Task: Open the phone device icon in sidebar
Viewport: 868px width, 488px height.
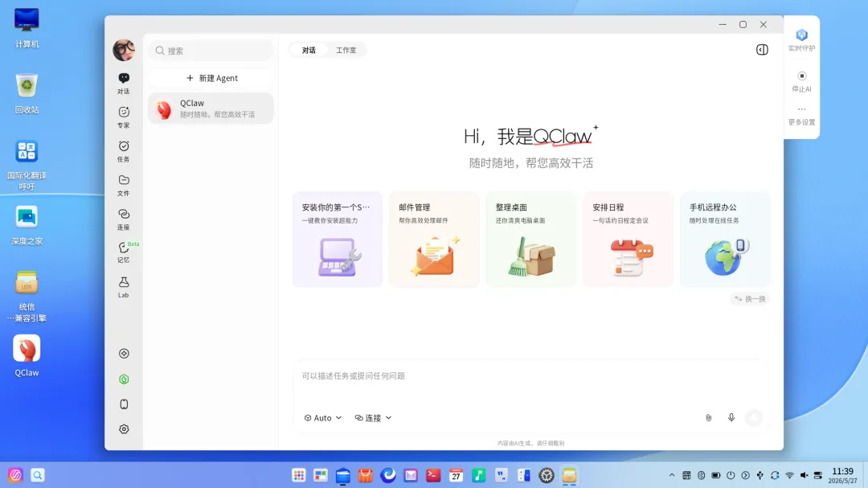Action: (124, 404)
